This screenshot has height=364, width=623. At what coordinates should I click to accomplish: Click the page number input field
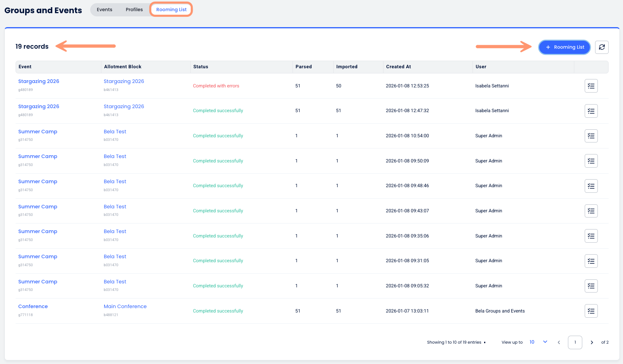tap(575, 342)
